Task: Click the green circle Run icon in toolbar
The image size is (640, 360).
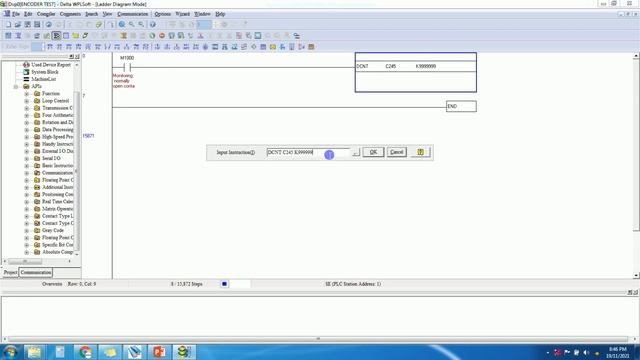Action: [x=152, y=36]
